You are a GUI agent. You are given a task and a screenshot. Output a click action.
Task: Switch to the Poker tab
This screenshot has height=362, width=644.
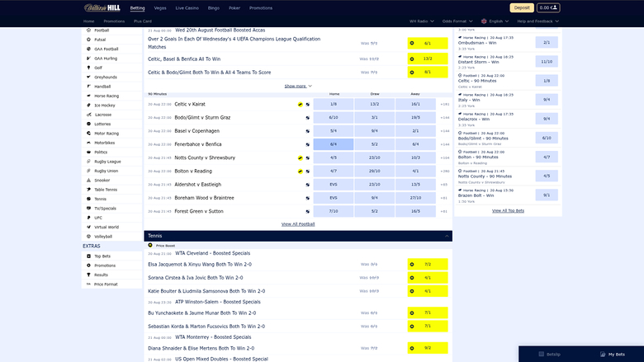point(234,7)
